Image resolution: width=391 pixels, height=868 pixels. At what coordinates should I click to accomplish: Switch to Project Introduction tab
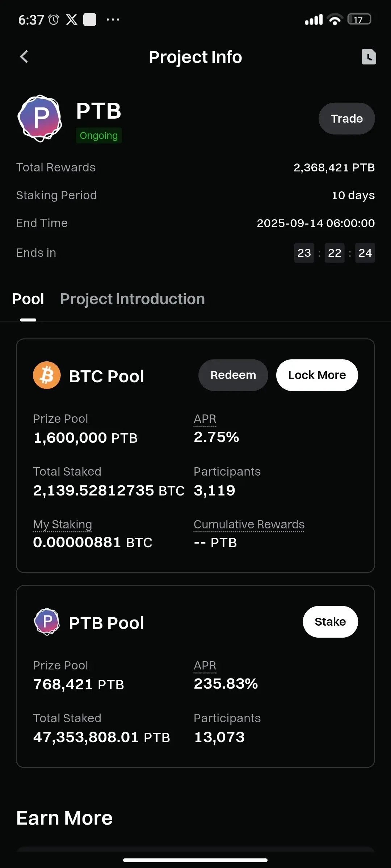click(133, 299)
